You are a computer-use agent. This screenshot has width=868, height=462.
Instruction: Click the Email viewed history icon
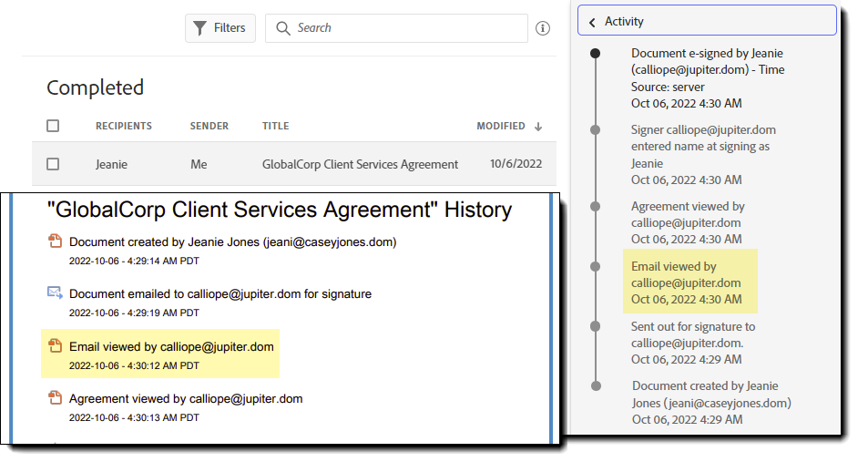(x=55, y=345)
